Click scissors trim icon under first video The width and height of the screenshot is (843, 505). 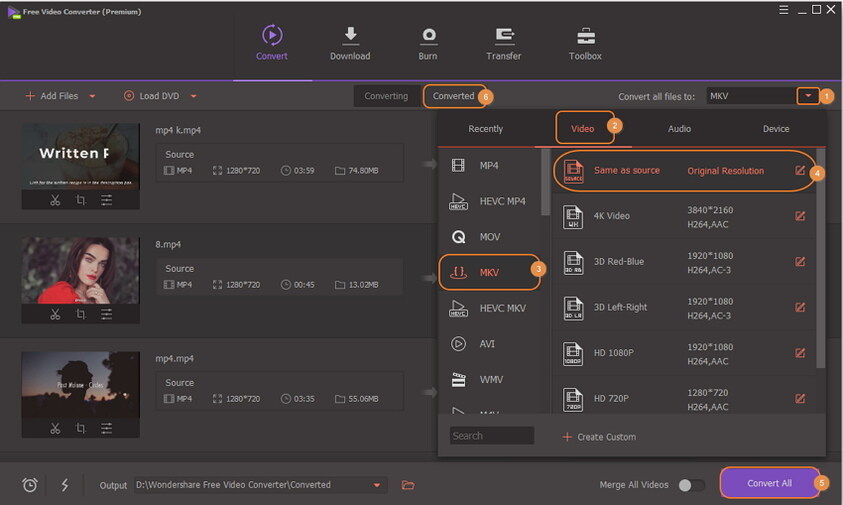[x=56, y=200]
